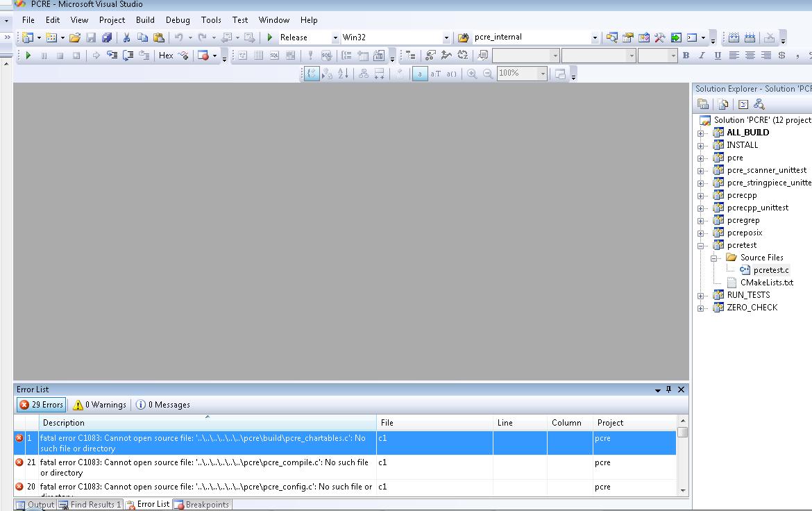
Task: Open the Debug menu
Action: pos(178,20)
